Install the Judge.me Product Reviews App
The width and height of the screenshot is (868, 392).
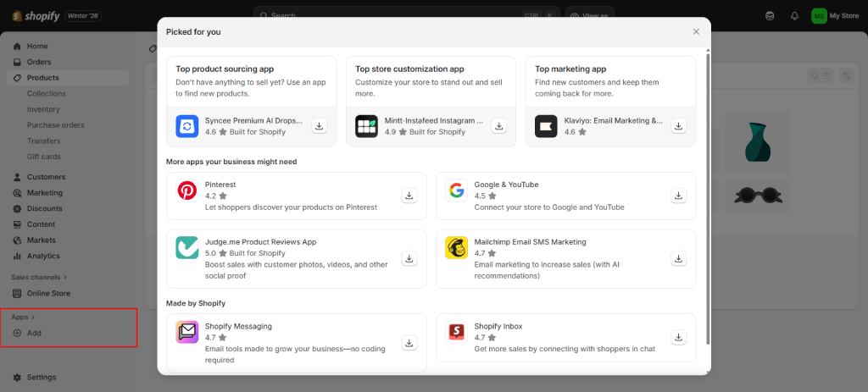pyautogui.click(x=409, y=259)
